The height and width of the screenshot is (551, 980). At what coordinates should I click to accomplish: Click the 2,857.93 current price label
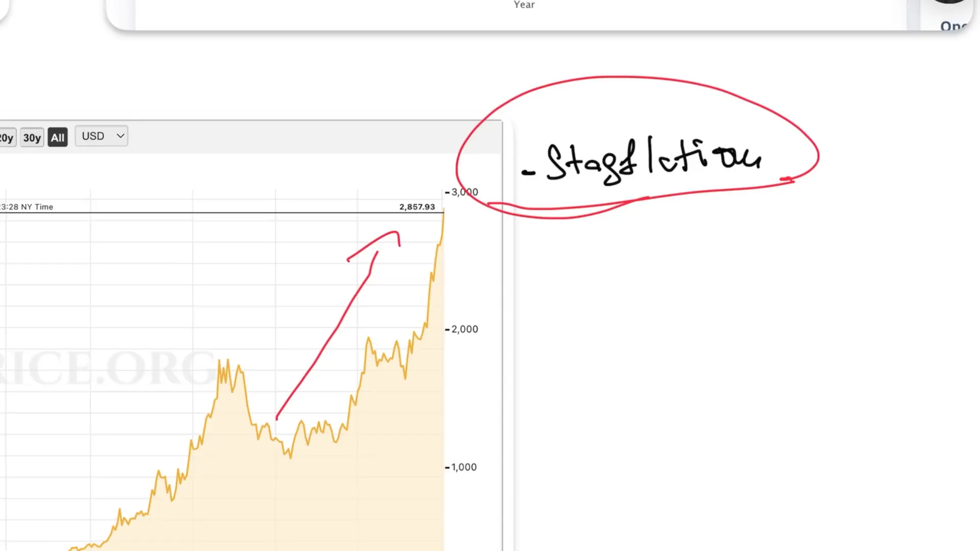coord(417,207)
